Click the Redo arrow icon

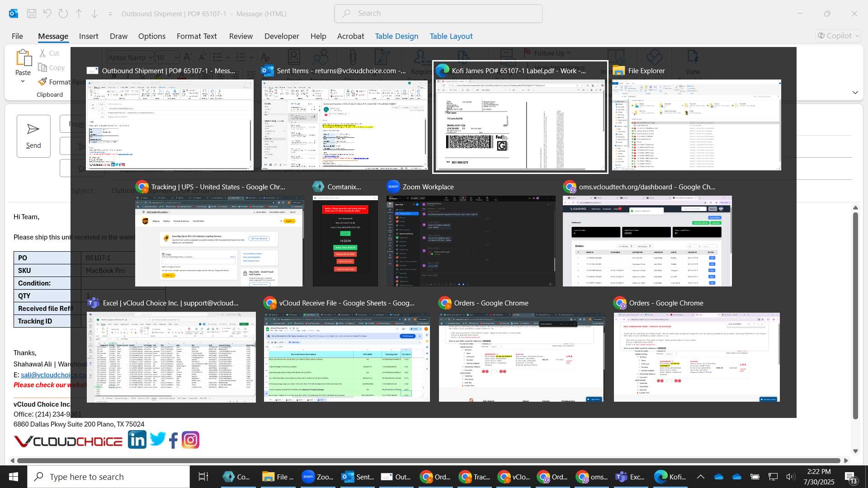[x=63, y=14]
